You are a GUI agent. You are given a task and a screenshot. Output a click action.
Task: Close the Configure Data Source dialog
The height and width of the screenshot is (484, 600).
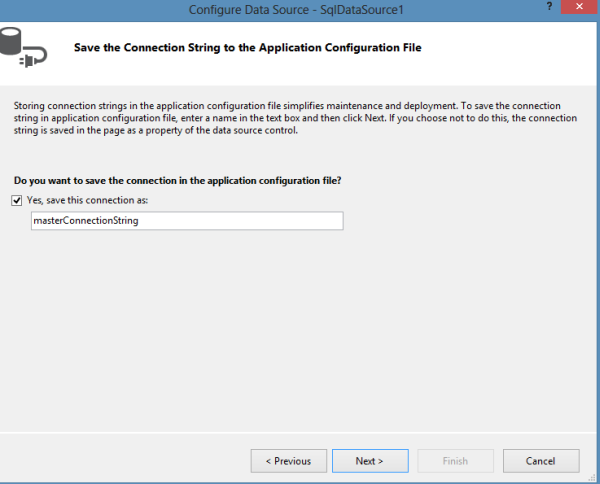click(x=583, y=7)
